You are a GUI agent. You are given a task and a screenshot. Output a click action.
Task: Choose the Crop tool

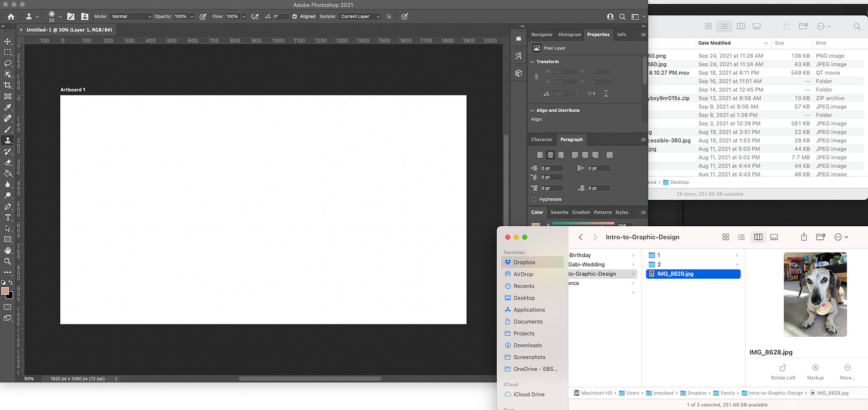(8, 85)
